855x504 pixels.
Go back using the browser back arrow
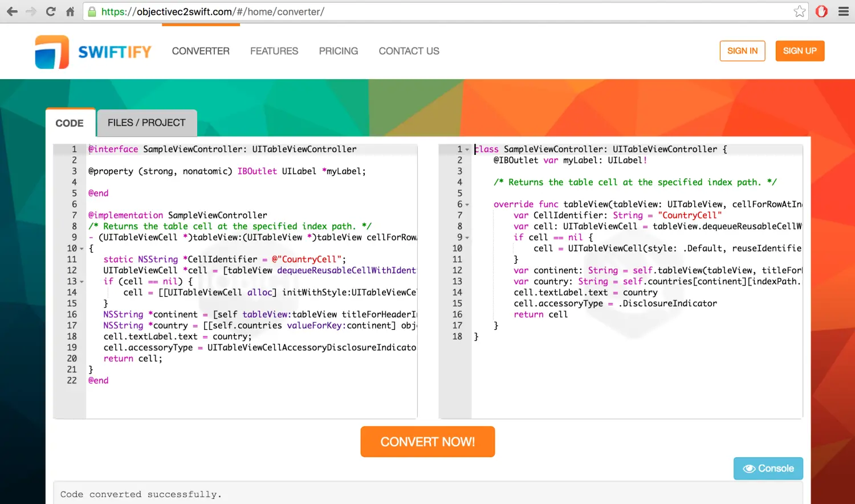click(x=12, y=11)
